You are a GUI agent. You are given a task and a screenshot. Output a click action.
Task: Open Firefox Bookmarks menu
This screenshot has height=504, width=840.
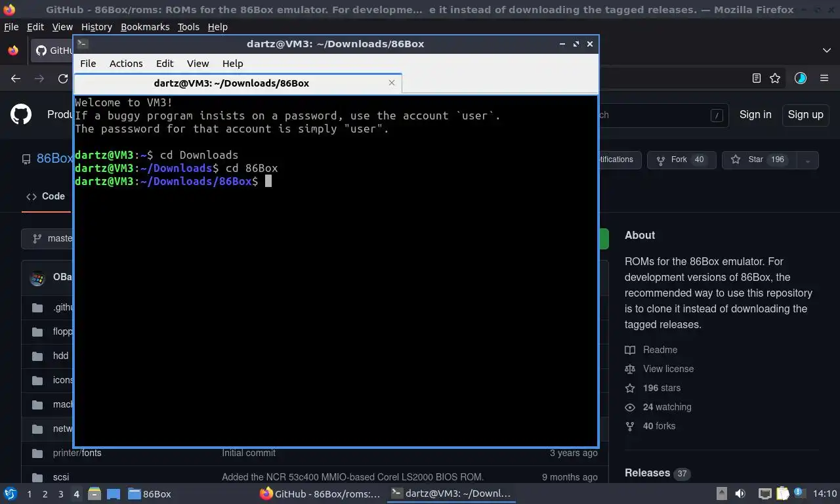tap(145, 27)
